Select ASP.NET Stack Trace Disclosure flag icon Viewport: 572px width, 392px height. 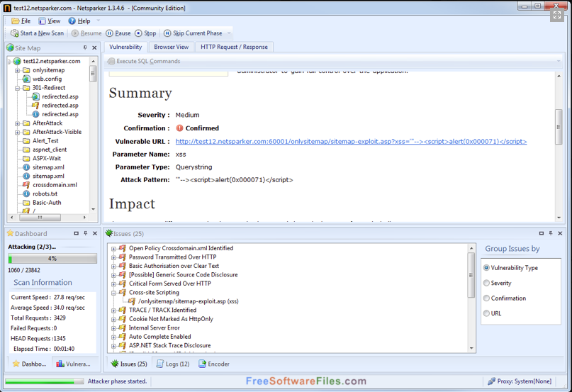pos(122,345)
